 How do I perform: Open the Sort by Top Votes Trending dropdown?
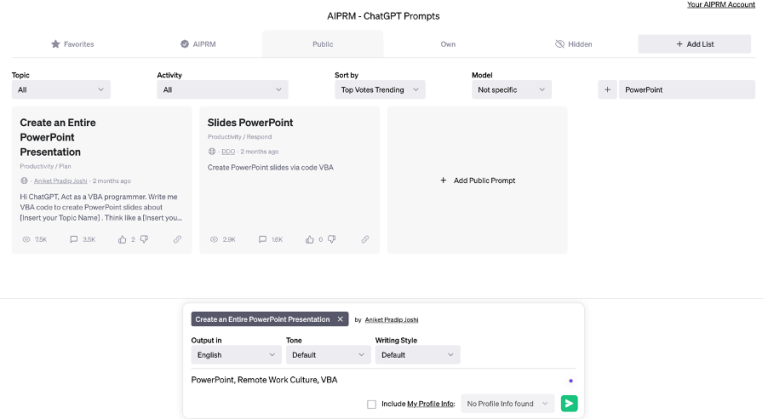(379, 90)
